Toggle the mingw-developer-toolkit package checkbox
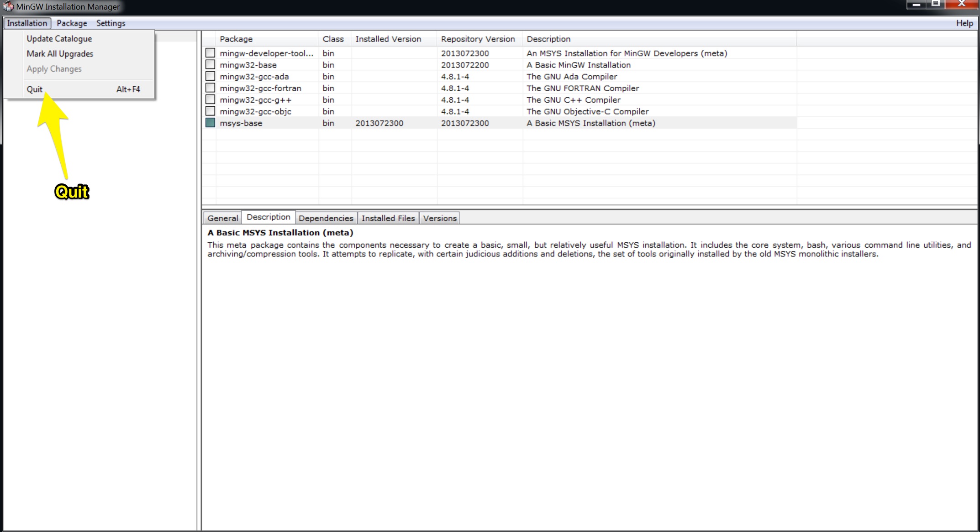Screen dimensions: 980x532 tap(210, 53)
